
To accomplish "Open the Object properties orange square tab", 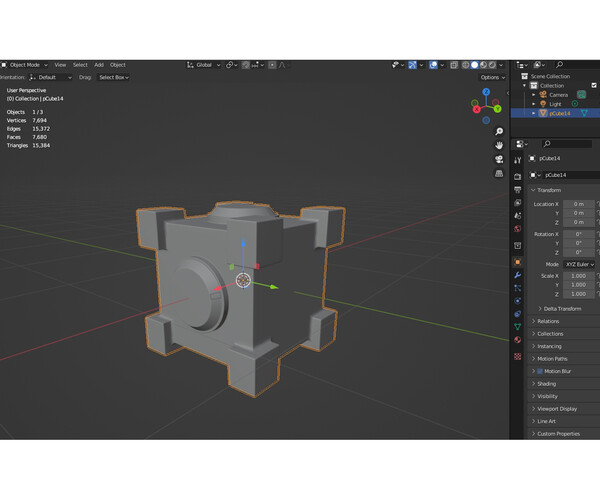I will coord(517,261).
